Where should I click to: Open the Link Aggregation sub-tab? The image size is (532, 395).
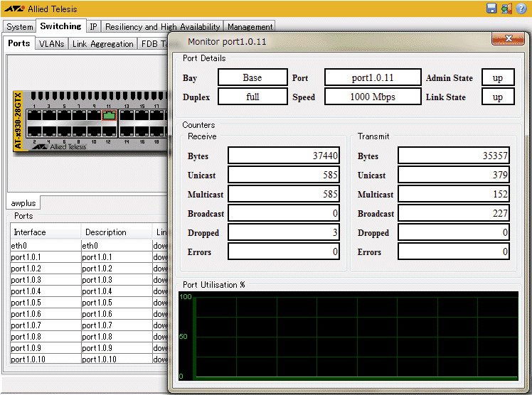tap(102, 44)
